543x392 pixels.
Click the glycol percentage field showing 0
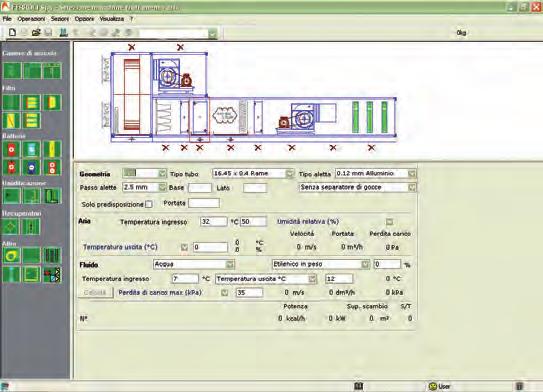[387, 265]
